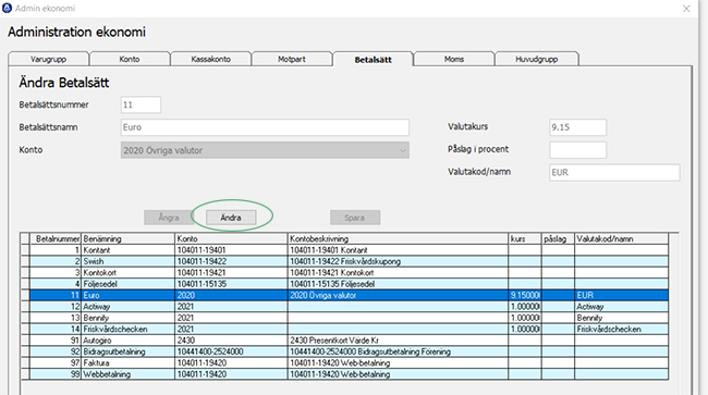The width and height of the screenshot is (708, 395).
Task: Close the Admin ekonomi window
Action: coord(686,9)
